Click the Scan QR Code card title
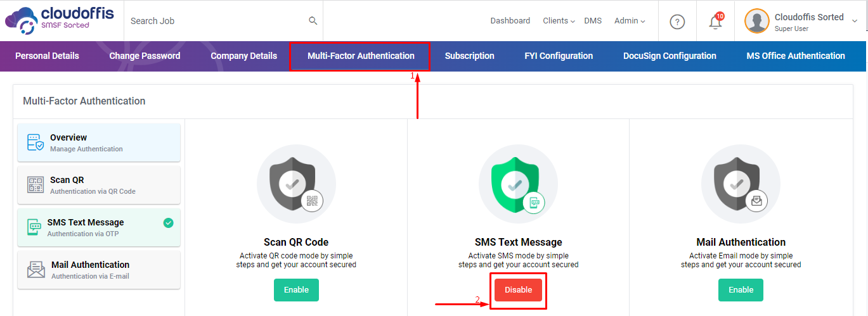Image resolution: width=868 pixels, height=316 pixels. point(296,242)
